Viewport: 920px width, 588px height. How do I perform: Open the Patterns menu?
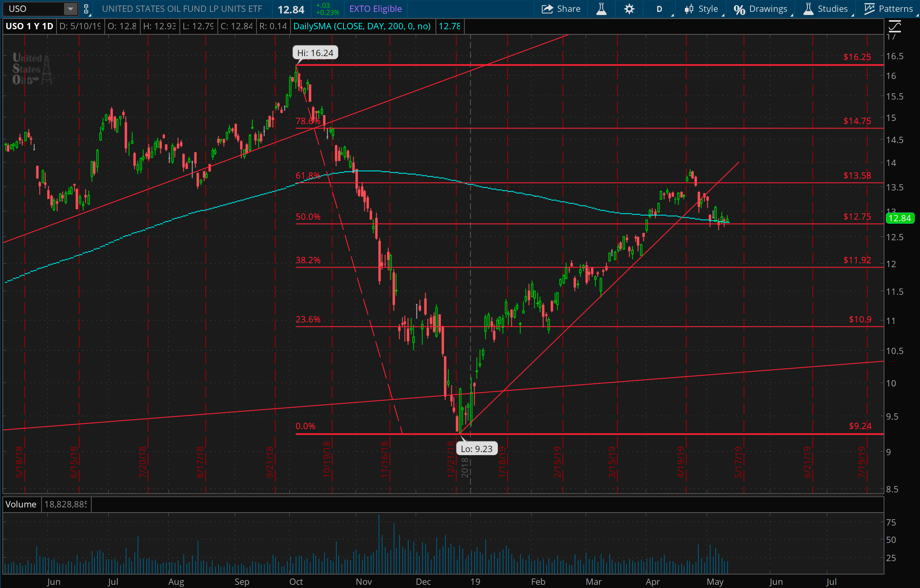click(888, 9)
